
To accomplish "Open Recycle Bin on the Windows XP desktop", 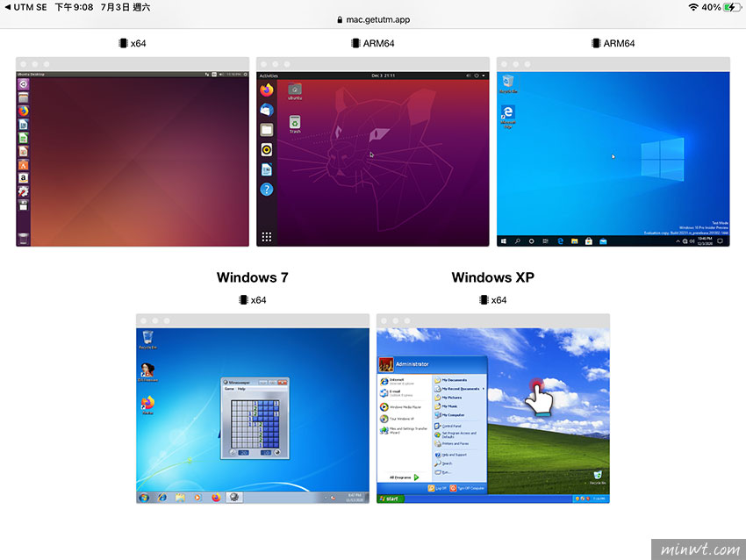I will click(598, 477).
